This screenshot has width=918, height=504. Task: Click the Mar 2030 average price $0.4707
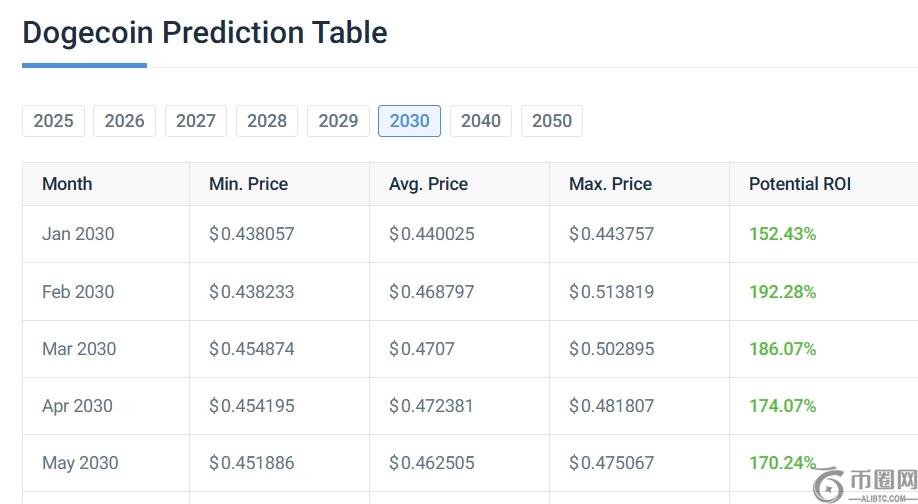tap(422, 349)
